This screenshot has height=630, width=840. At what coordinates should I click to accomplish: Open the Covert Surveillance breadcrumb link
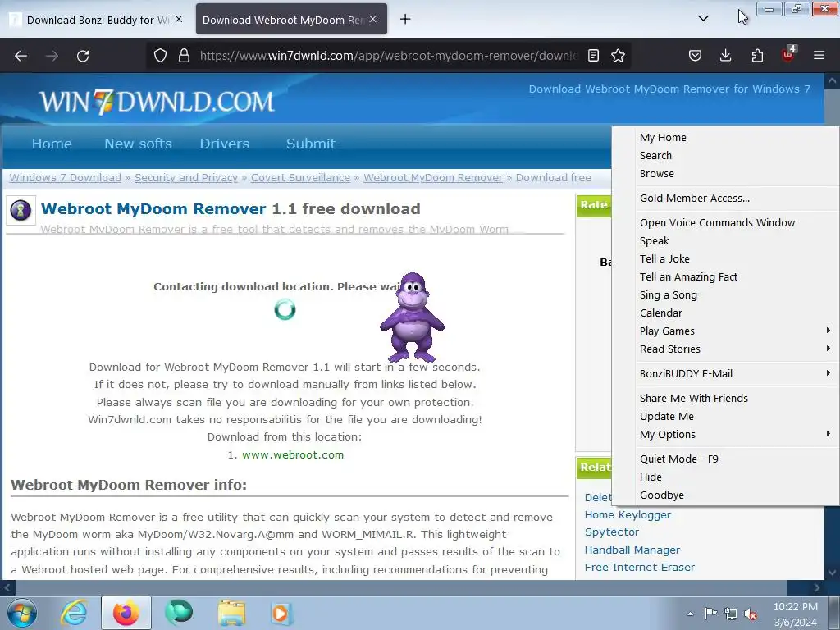pyautogui.click(x=300, y=178)
